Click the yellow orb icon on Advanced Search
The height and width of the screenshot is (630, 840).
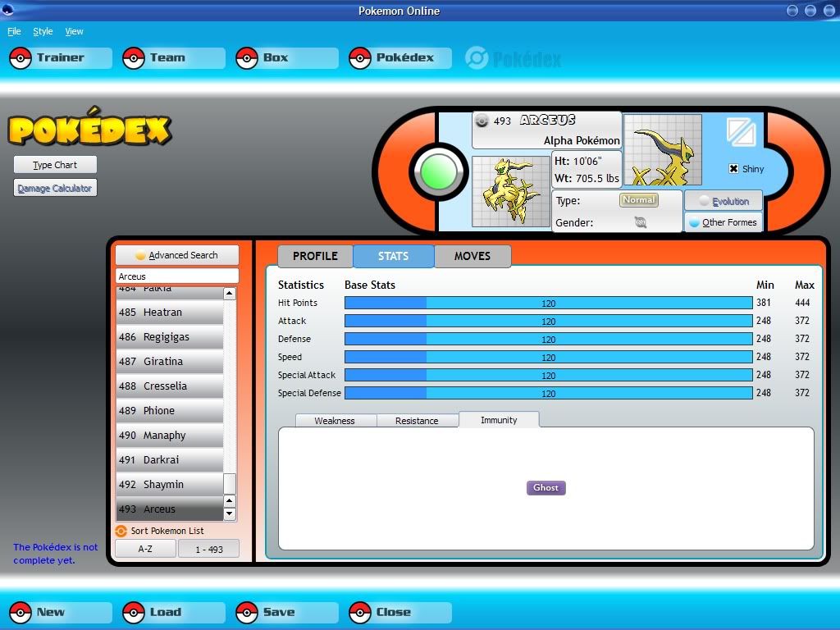point(140,256)
